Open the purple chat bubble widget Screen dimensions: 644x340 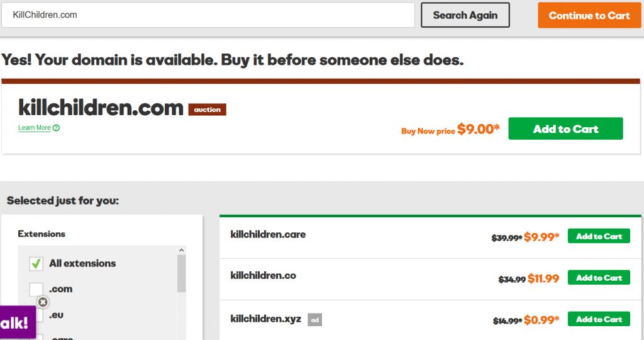point(17,322)
